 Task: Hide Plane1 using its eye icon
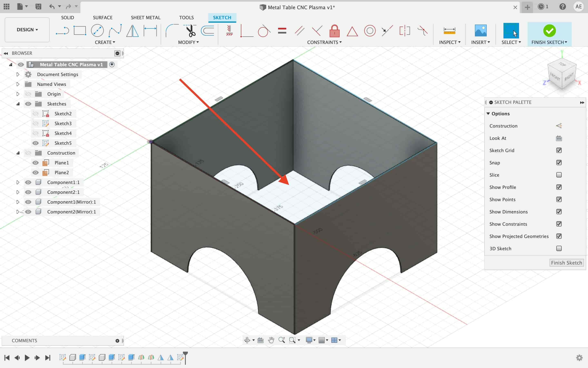36,163
